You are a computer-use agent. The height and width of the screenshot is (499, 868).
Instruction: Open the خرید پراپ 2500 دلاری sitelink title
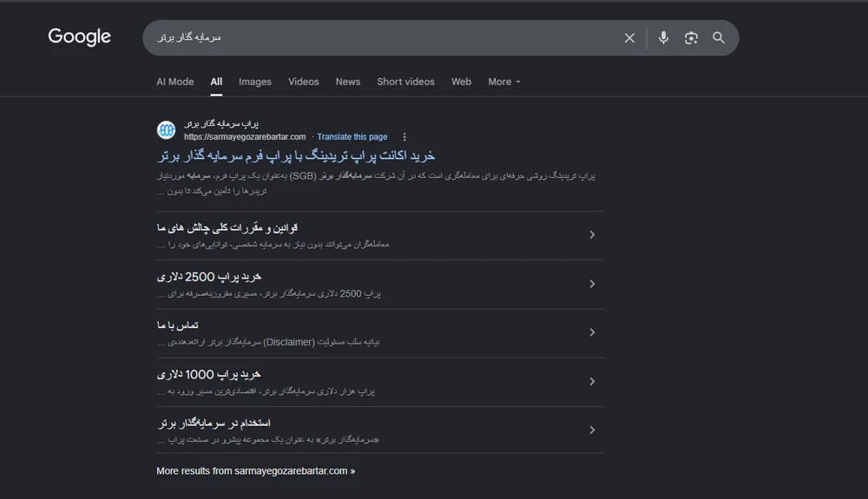point(209,277)
